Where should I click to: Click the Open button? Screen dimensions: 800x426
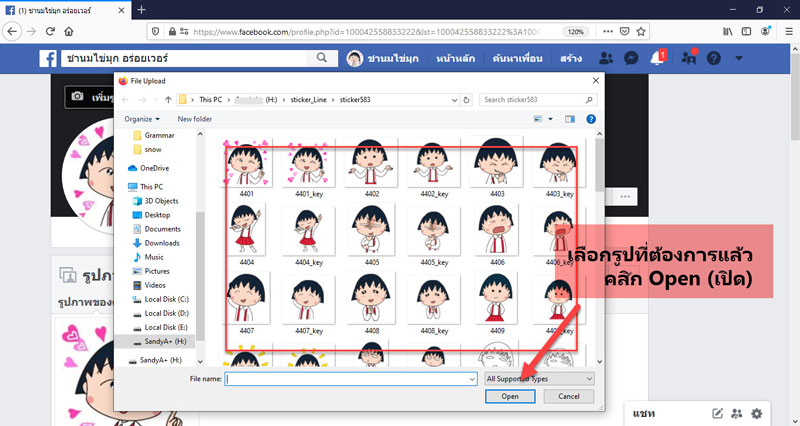[x=510, y=396]
